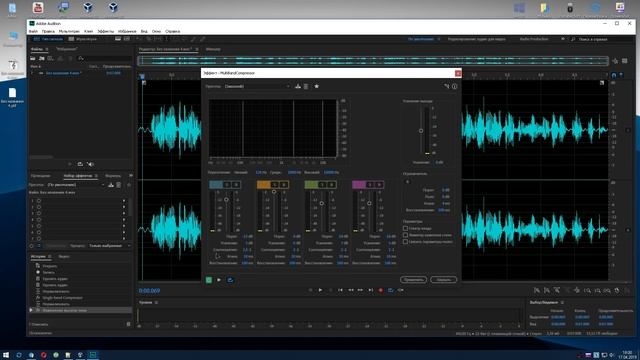Screen dimensions: 640x360
Task: Open the effect info icon in dialog
Action: tap(454, 86)
